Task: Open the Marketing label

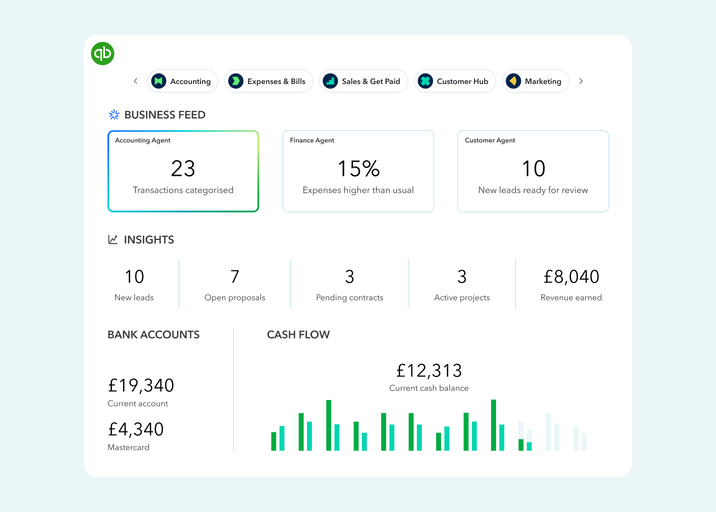Action: point(543,81)
